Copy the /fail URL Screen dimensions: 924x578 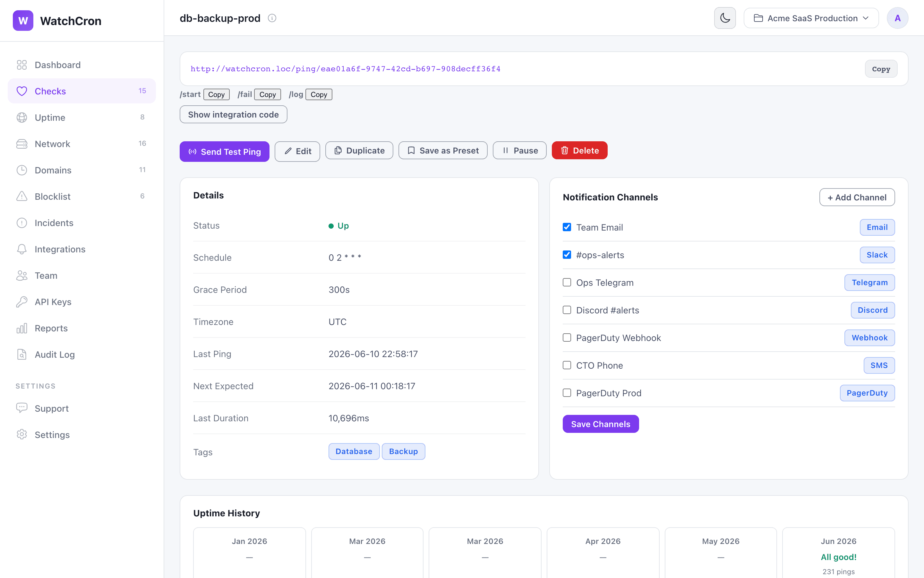point(267,94)
